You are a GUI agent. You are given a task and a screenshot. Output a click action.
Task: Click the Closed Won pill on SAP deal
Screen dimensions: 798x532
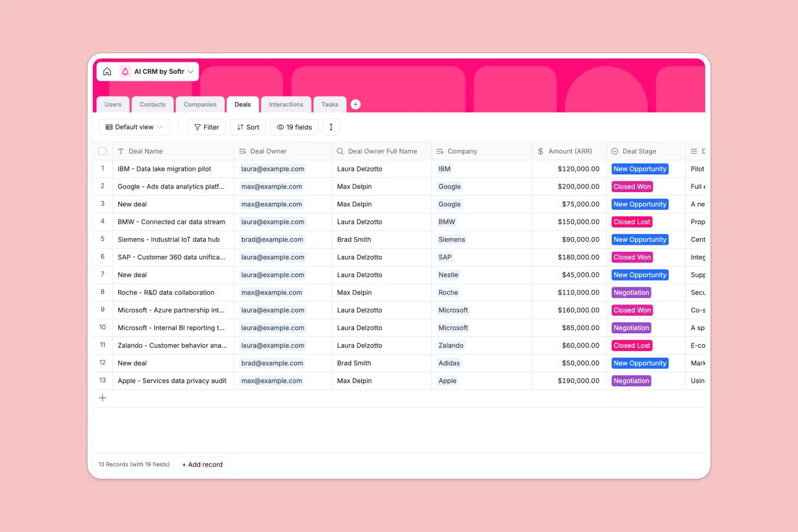(632, 257)
